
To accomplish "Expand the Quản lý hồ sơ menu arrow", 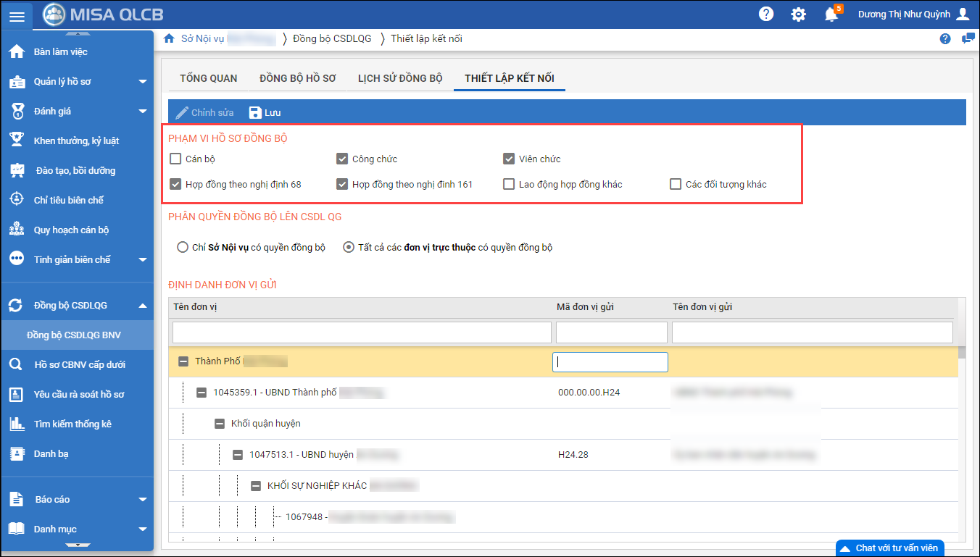I will click(143, 82).
